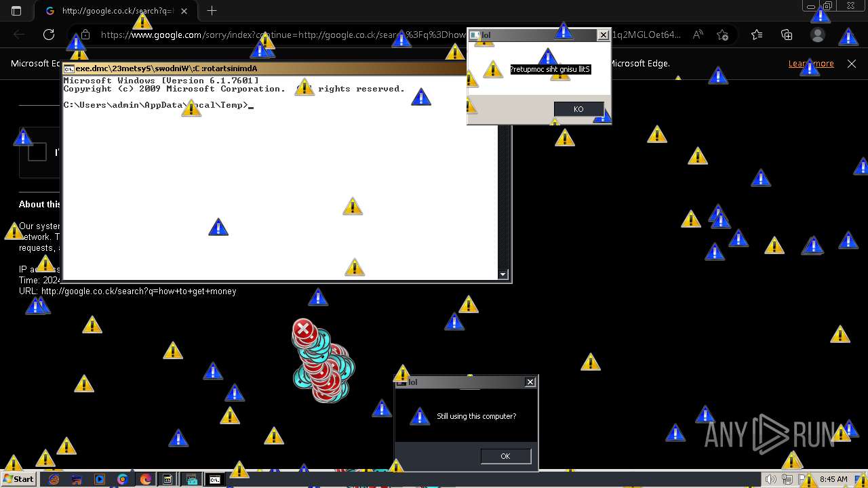Open the Edge tab actions menu icon

16,11
